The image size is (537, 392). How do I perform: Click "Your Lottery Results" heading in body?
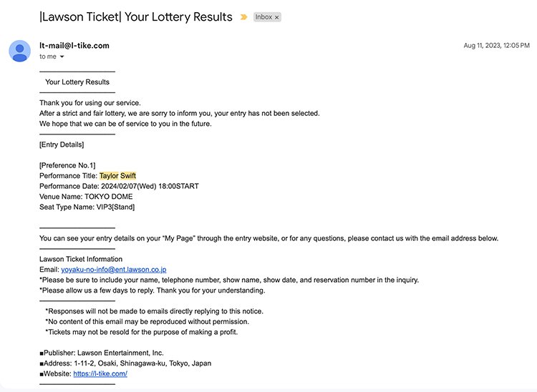pos(77,82)
